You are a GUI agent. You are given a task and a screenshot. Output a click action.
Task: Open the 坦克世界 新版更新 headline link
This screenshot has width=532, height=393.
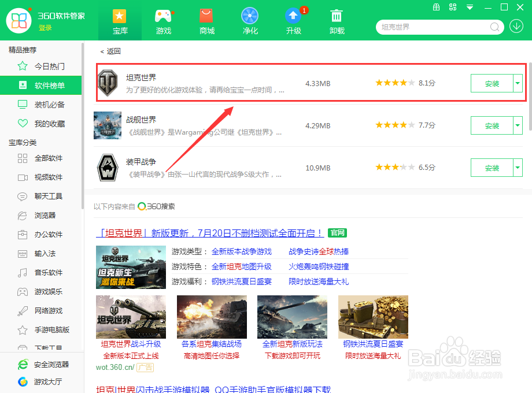tap(210, 233)
